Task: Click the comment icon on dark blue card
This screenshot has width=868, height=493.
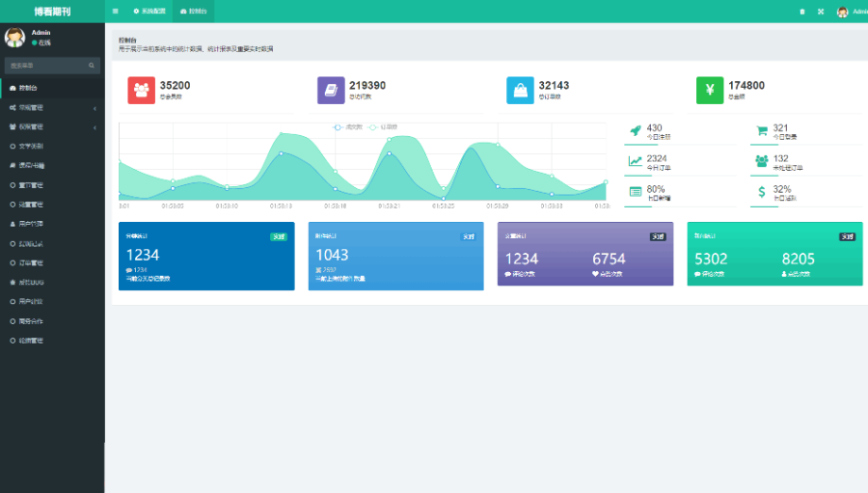Action: [x=129, y=270]
